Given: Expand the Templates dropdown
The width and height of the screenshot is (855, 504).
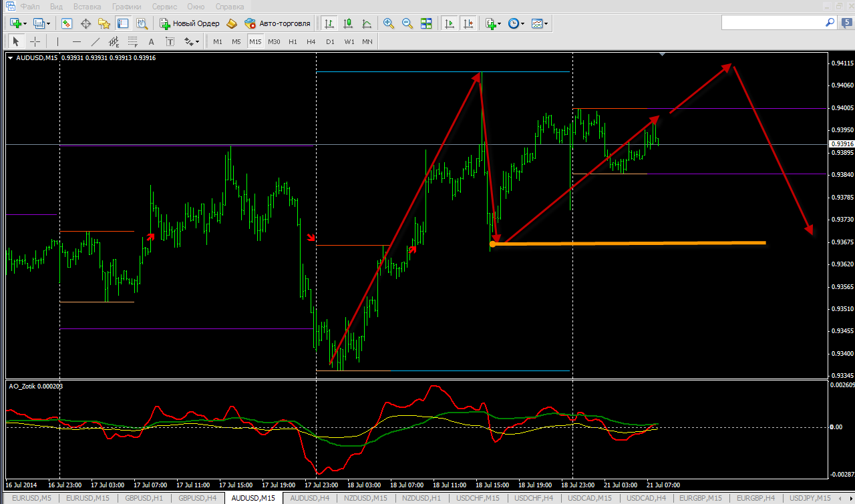Looking at the screenshot, I should click(540, 23).
